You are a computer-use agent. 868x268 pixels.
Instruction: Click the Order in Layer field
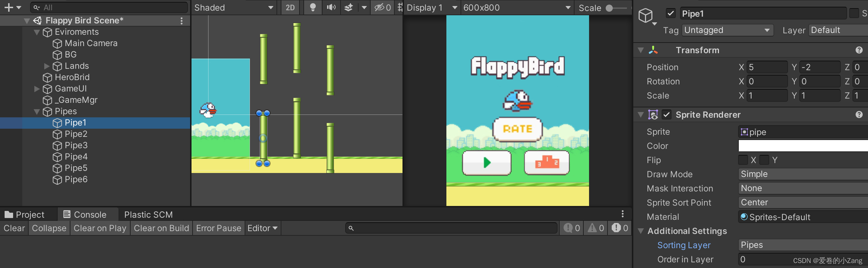pos(803,259)
